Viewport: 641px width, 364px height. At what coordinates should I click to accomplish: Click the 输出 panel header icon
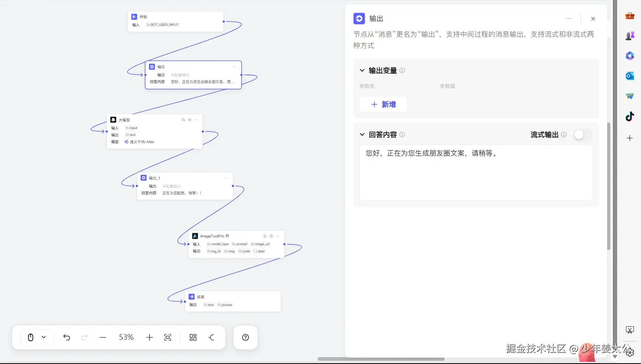point(359,19)
